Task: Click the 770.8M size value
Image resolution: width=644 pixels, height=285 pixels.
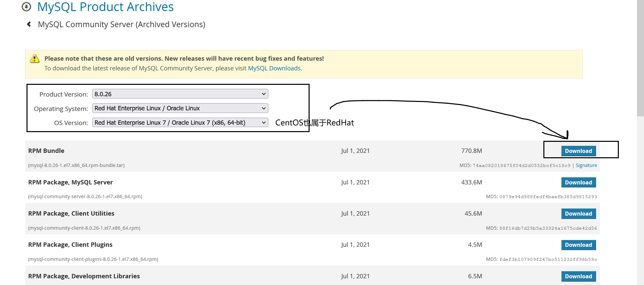Action: (x=472, y=151)
